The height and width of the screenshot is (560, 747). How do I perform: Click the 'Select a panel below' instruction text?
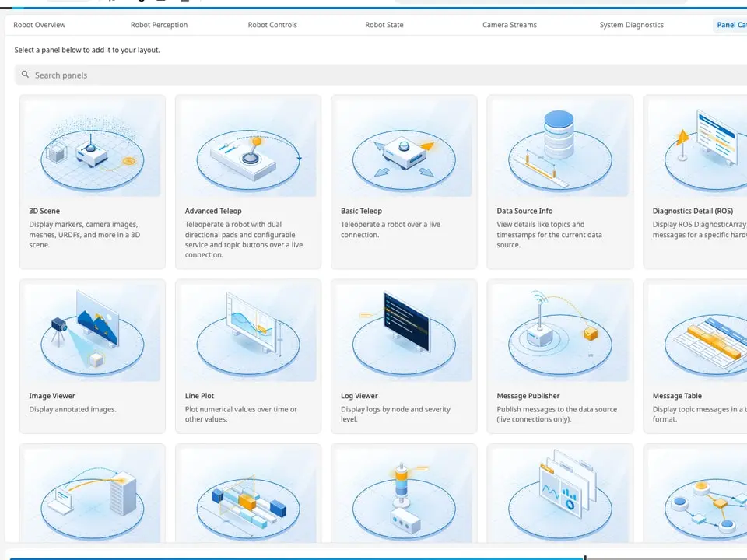(87, 50)
